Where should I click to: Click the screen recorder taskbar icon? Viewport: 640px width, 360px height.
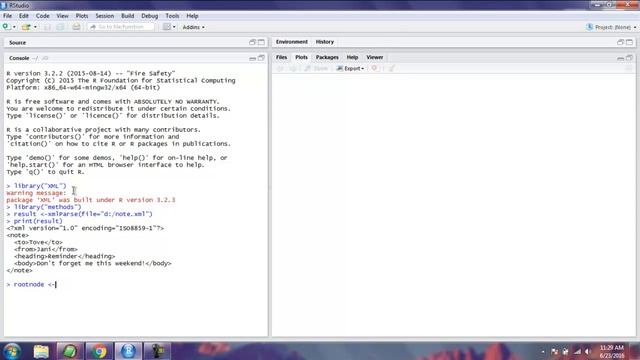point(157,351)
